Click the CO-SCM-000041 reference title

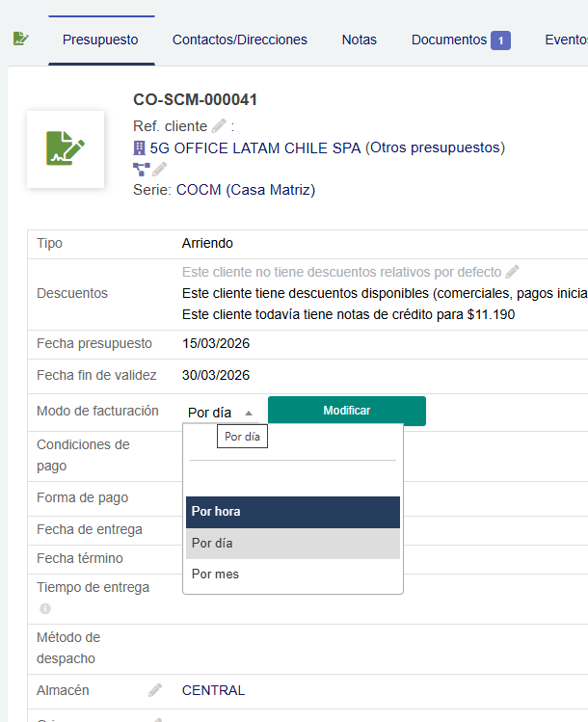[x=196, y=99]
